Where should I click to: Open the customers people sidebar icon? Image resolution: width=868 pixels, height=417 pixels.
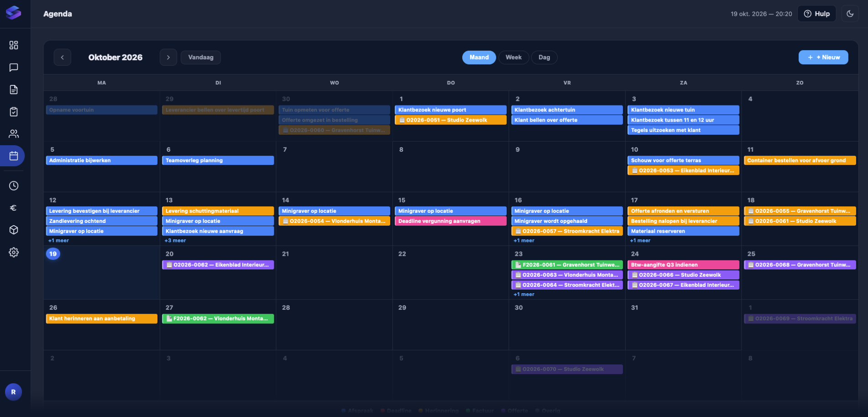point(14,134)
